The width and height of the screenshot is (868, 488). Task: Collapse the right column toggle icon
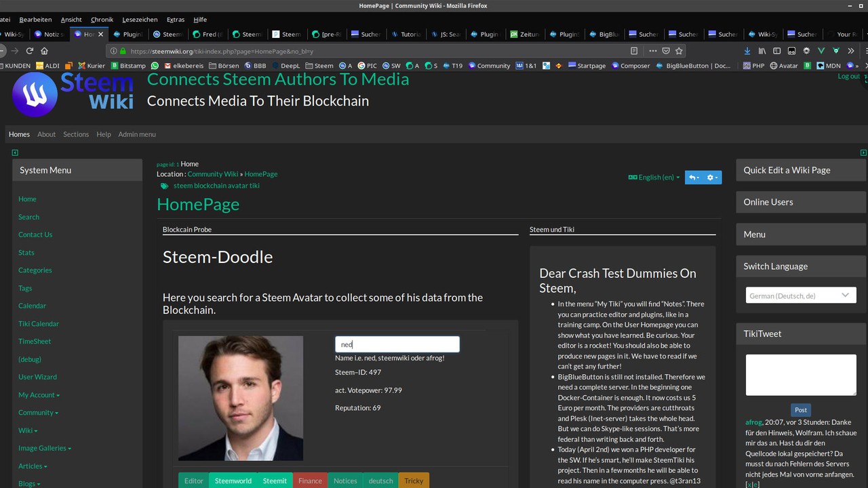863,152
